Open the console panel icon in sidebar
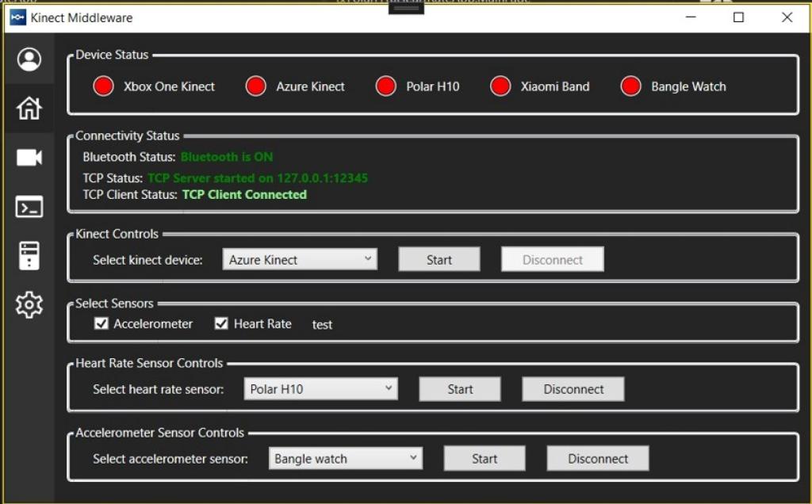812x504 pixels. click(29, 207)
